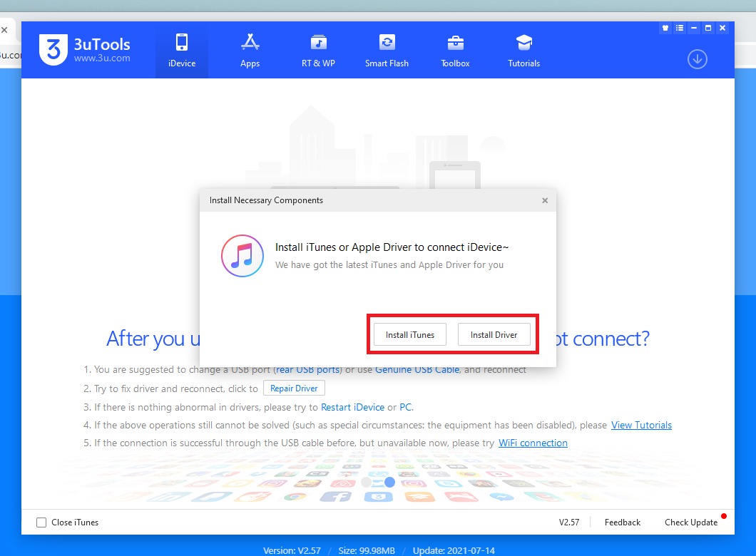Minimize the 3uTools window
Image resolution: width=756 pixels, height=556 pixels.
pos(694,28)
